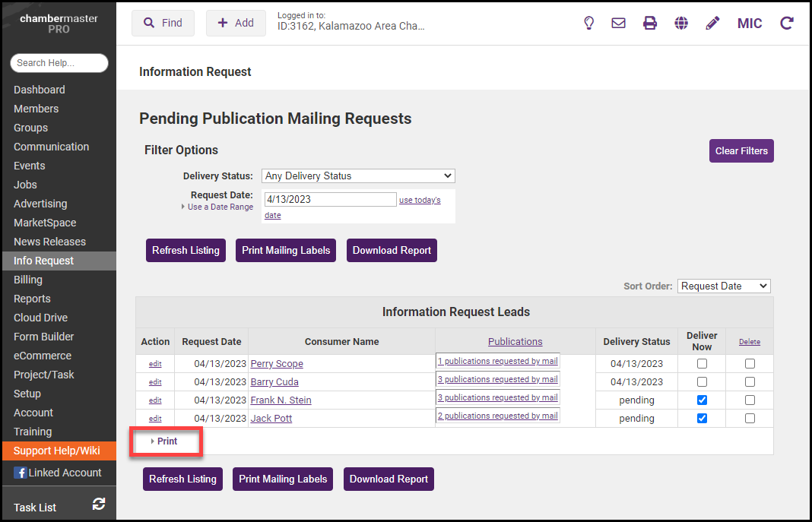Viewport: 812px width, 522px height.
Task: Check Deliver Now for Perry Scope
Action: click(702, 363)
